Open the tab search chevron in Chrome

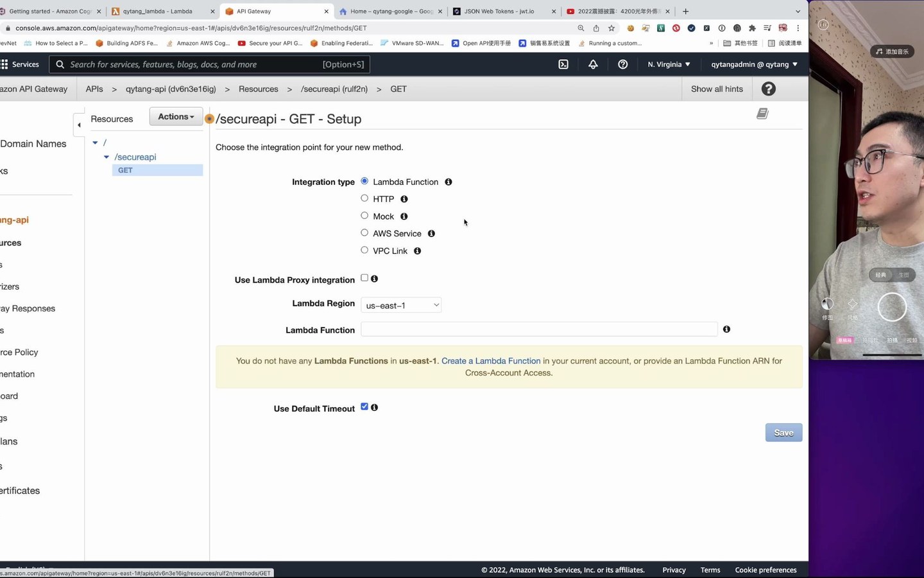tap(798, 11)
